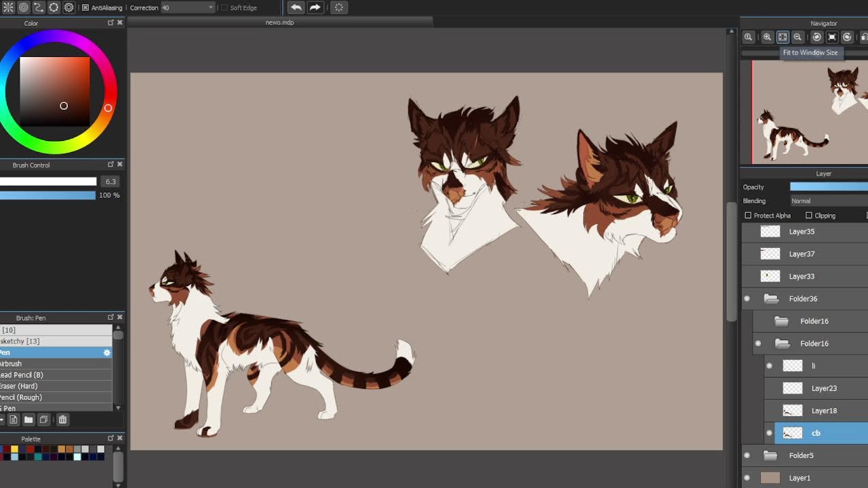Select the sketchy [13] brush group
868x488 pixels.
pyautogui.click(x=56, y=342)
